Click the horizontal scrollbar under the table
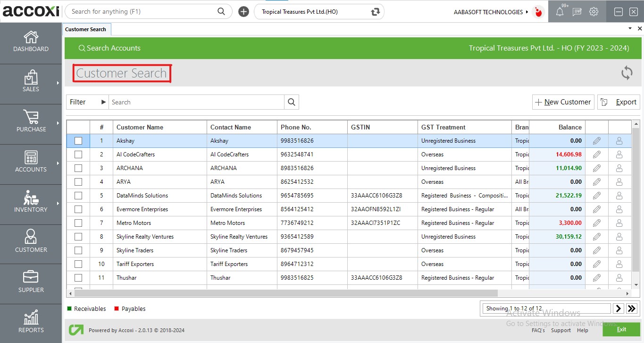The image size is (644, 343). 283,293
